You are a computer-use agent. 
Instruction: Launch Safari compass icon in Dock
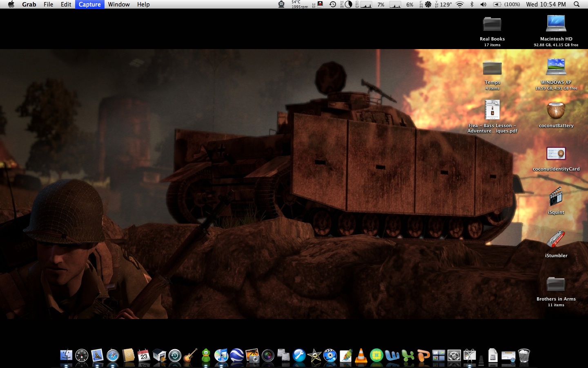pyautogui.click(x=113, y=356)
